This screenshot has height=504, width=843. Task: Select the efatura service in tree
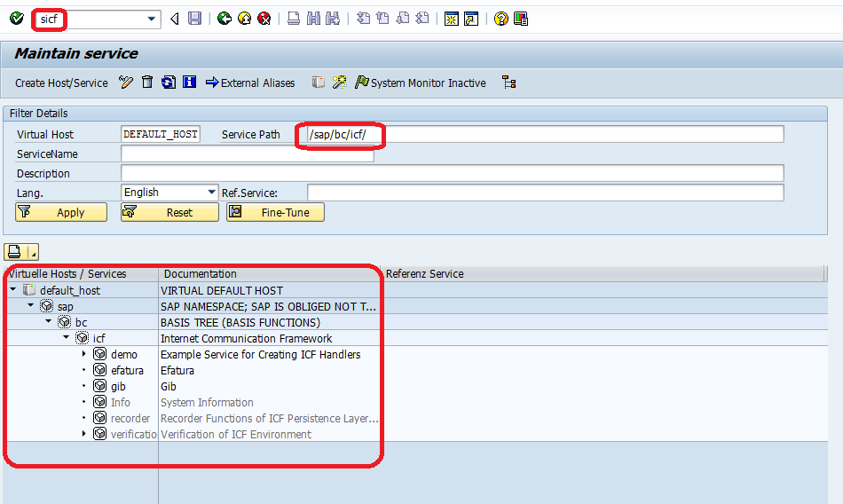pos(127,371)
